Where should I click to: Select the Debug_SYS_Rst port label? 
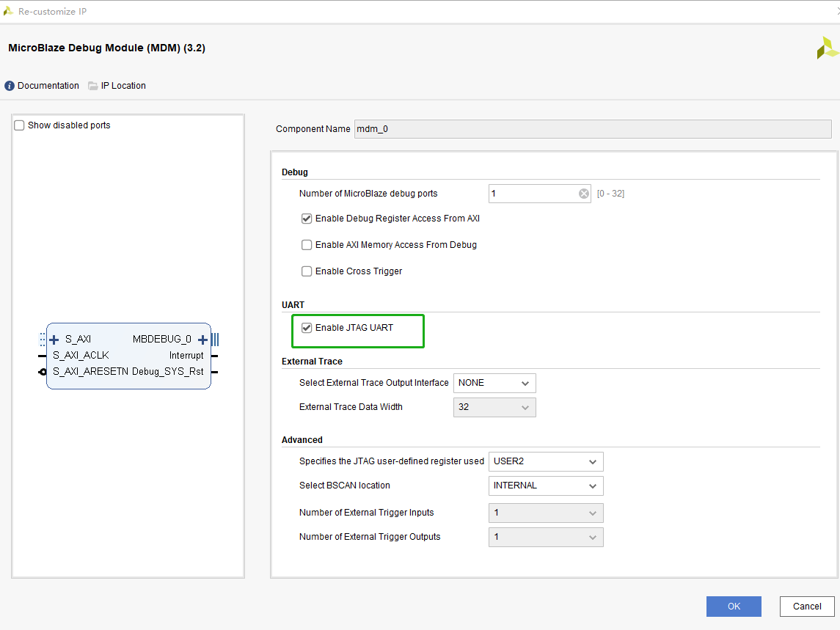pos(168,372)
